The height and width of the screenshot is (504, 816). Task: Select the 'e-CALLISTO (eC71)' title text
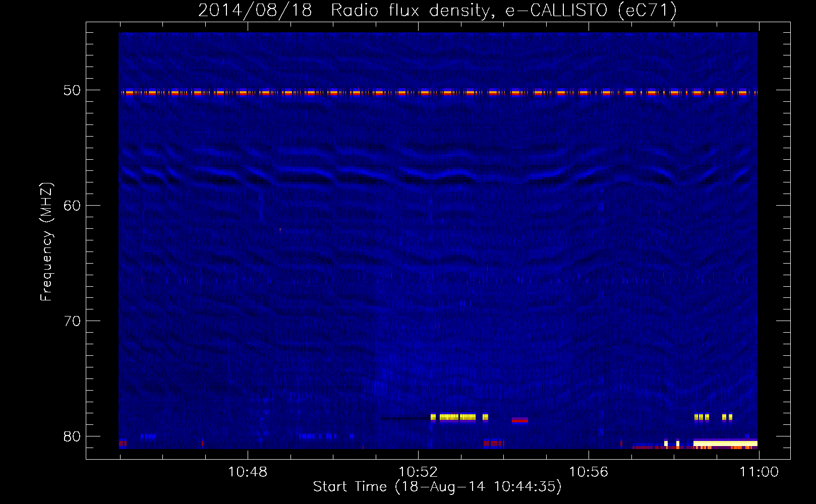click(591, 11)
